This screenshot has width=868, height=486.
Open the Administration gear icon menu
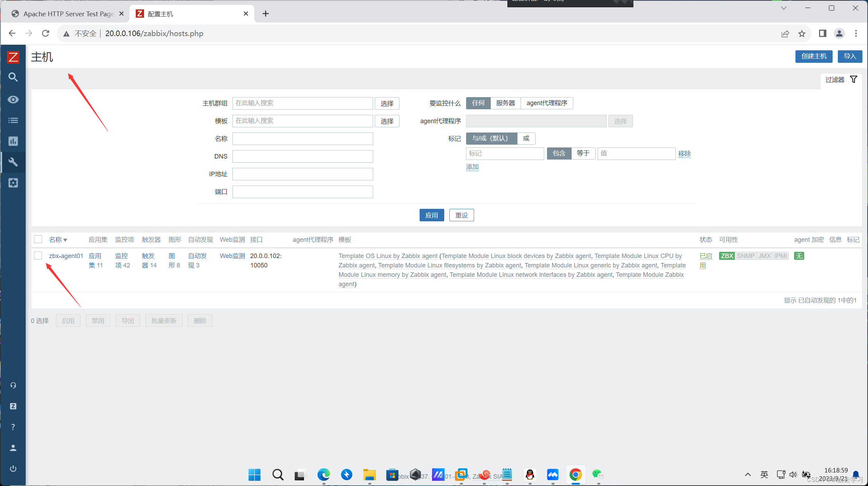pyautogui.click(x=13, y=183)
